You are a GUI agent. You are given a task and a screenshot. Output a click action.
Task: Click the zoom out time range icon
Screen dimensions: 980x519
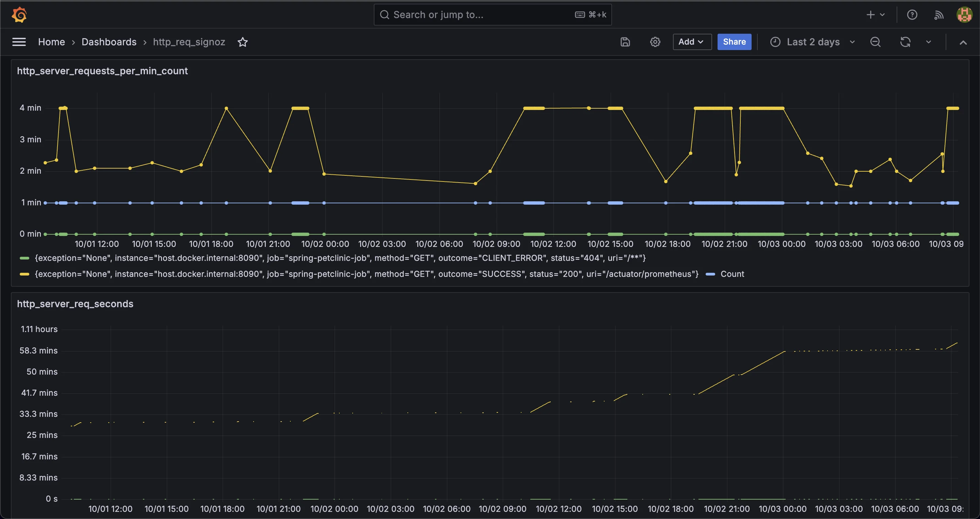[875, 42]
